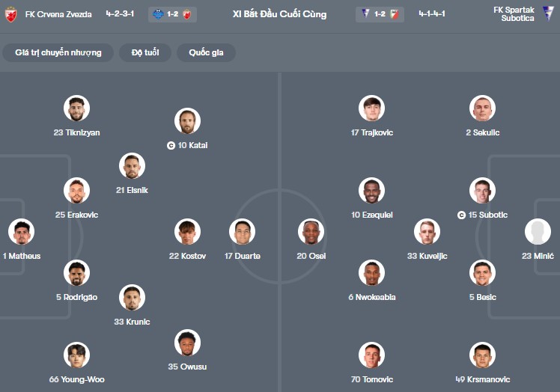Viewport: 560px width, 392px height.
Task: Click 49 Krsmanovic's player photo
Action: [482, 355]
